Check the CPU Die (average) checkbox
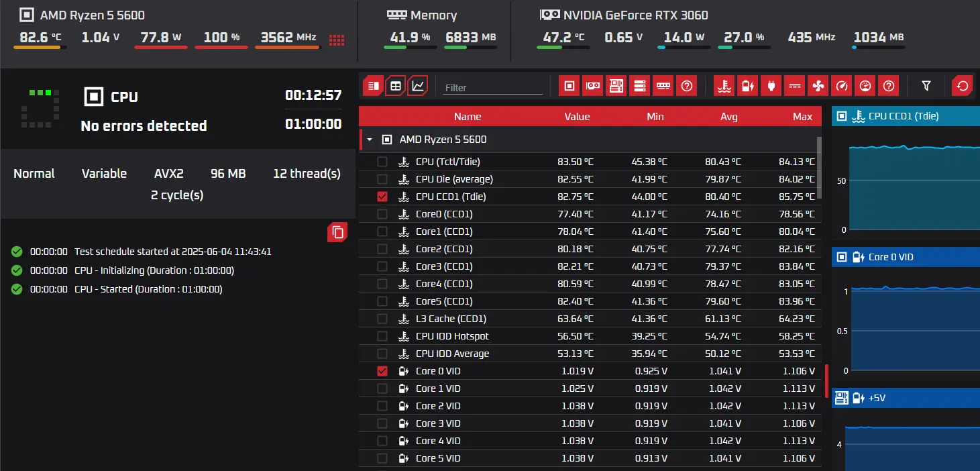The width and height of the screenshot is (980, 471). pos(382,179)
